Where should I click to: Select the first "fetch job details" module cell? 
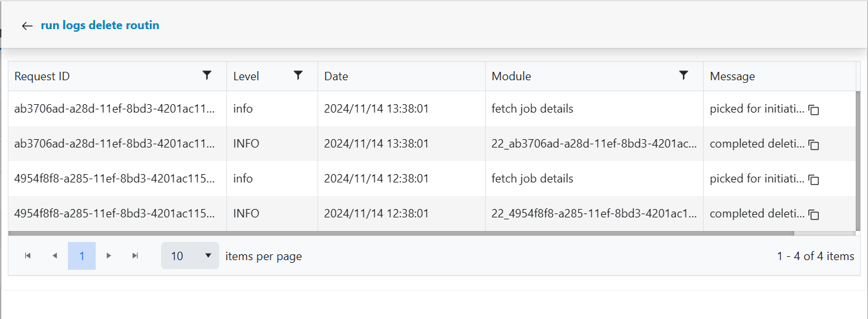[x=532, y=109]
